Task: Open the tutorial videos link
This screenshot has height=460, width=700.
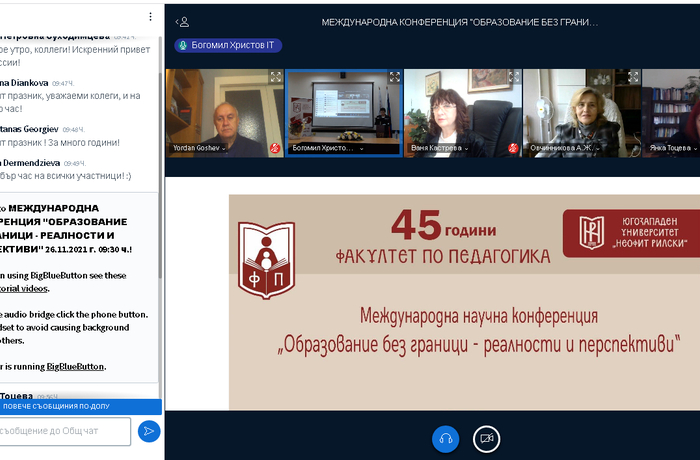Action: click(x=24, y=288)
